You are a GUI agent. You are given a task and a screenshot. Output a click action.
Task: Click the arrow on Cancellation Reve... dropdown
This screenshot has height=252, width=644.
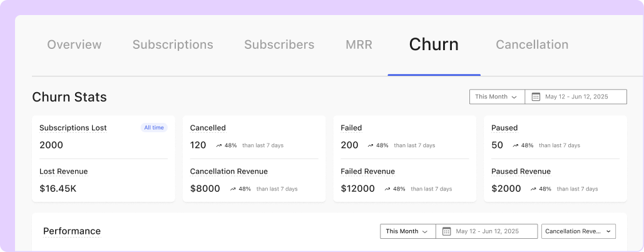(608, 231)
